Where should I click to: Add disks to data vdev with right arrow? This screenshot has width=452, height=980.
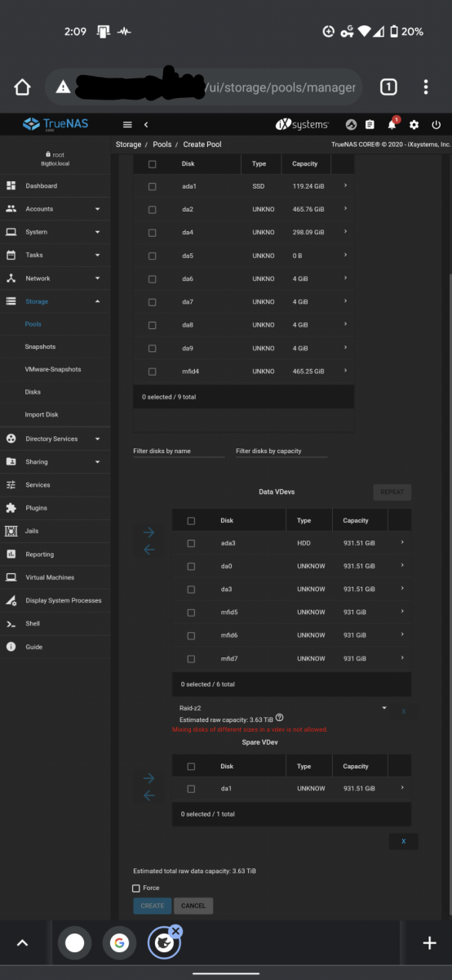pyautogui.click(x=148, y=532)
